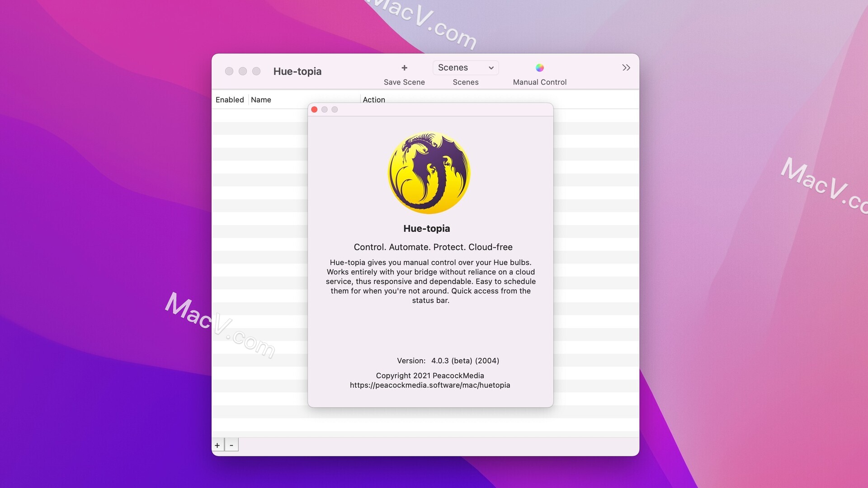This screenshot has height=488, width=868.
Task: Click the Hue-topia main window title
Action: coord(297,71)
